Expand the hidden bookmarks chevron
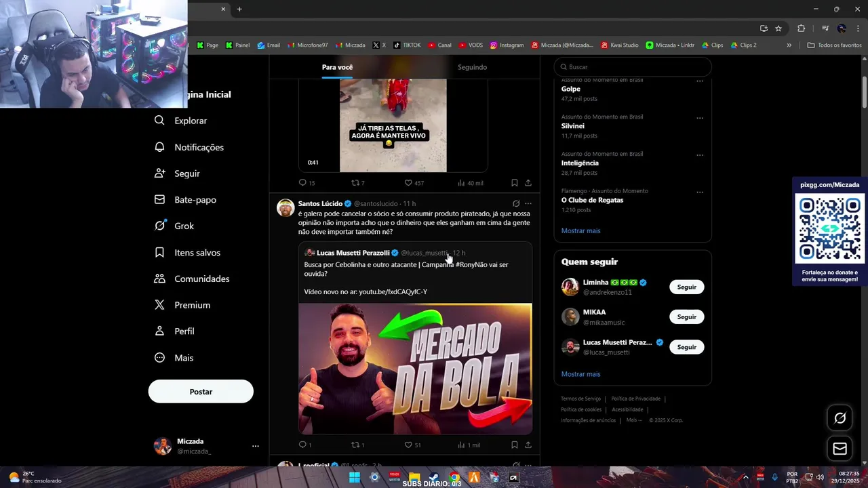 point(789,45)
